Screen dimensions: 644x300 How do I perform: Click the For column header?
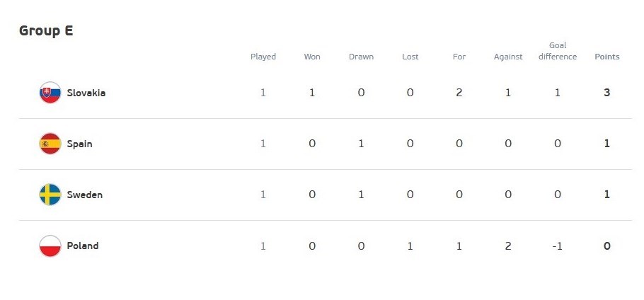pos(459,57)
